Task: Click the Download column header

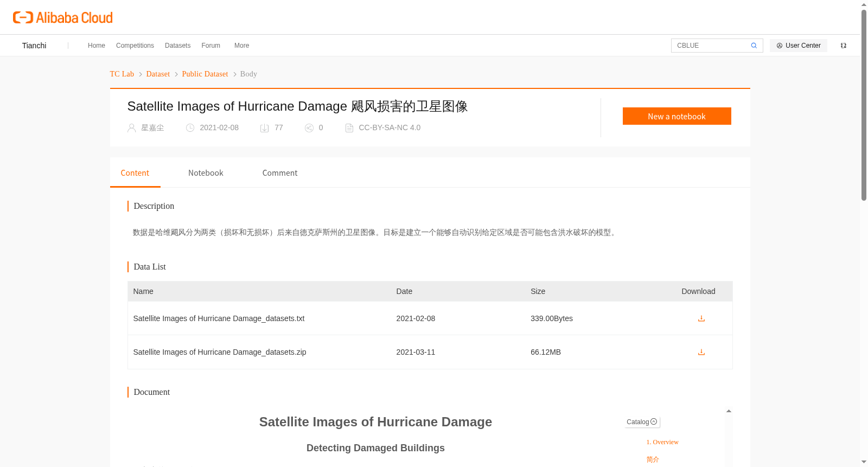Action: pos(698,291)
